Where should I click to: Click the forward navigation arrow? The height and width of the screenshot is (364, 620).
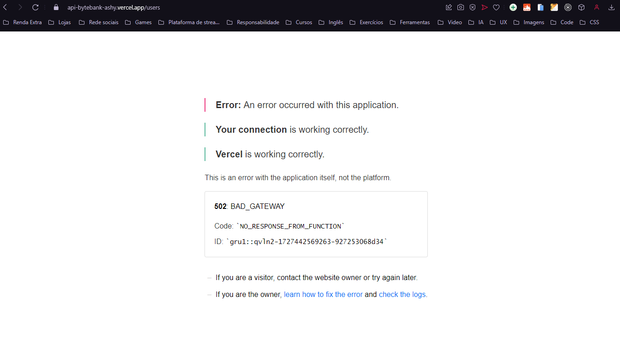[20, 7]
